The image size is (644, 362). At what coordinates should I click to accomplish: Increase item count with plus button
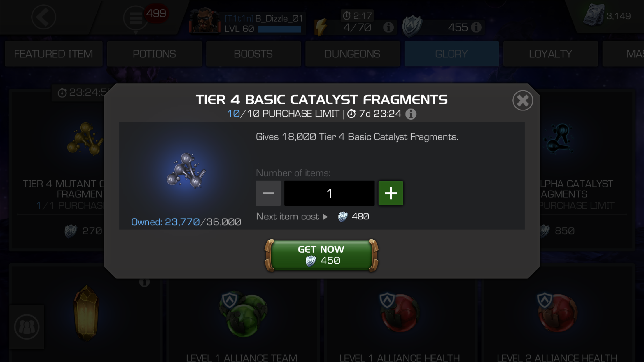tap(391, 193)
